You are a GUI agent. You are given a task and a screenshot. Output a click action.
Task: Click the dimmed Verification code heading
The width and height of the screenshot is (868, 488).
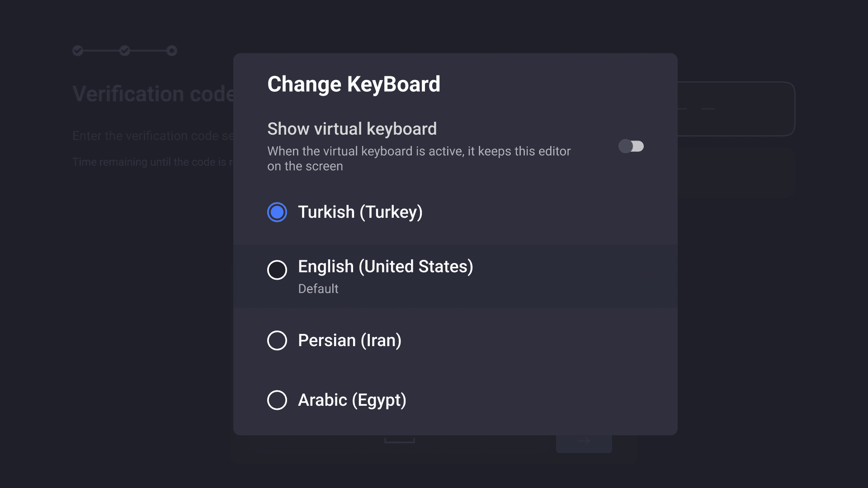pyautogui.click(x=153, y=94)
